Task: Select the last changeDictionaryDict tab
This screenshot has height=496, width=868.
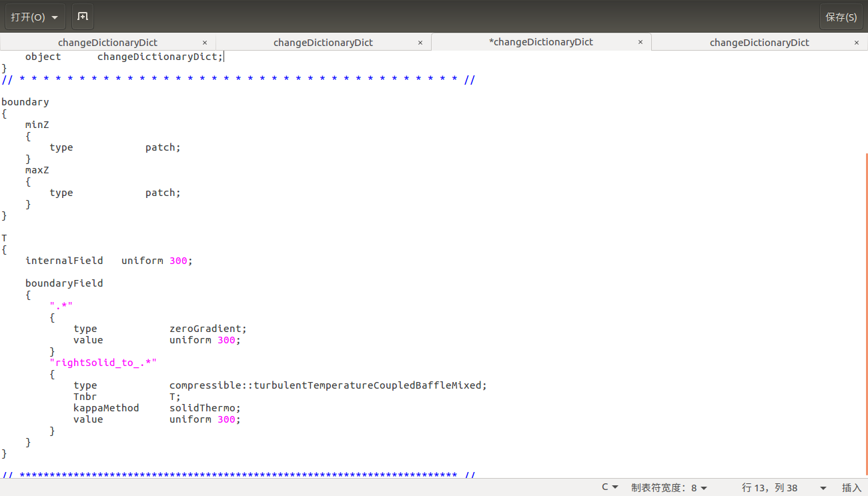Action: point(759,43)
